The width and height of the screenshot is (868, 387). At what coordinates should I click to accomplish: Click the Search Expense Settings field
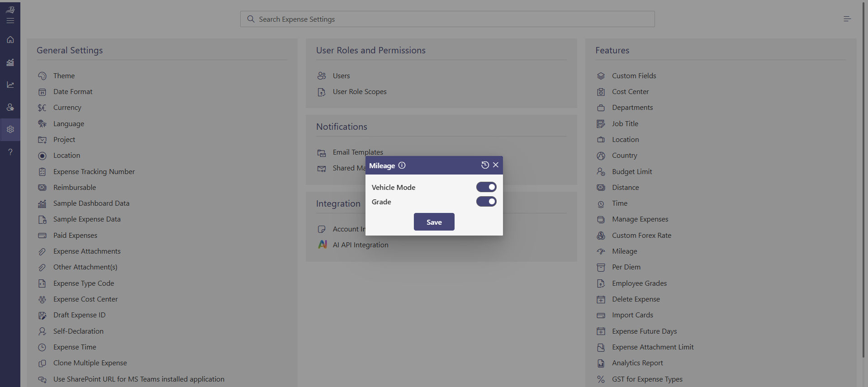click(x=447, y=19)
